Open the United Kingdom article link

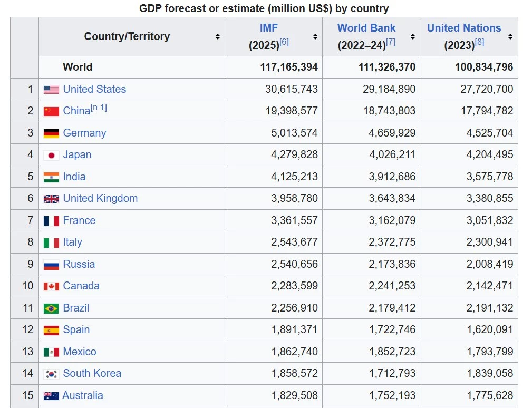100,198
